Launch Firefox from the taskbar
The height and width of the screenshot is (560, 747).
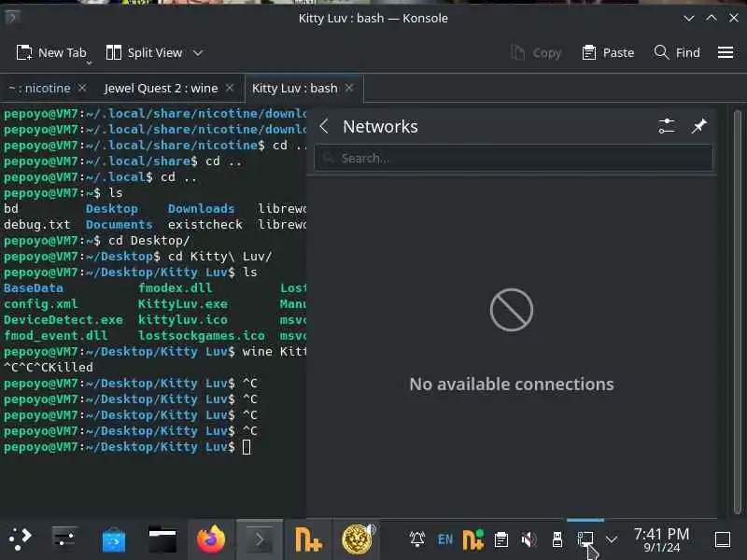pyautogui.click(x=211, y=539)
